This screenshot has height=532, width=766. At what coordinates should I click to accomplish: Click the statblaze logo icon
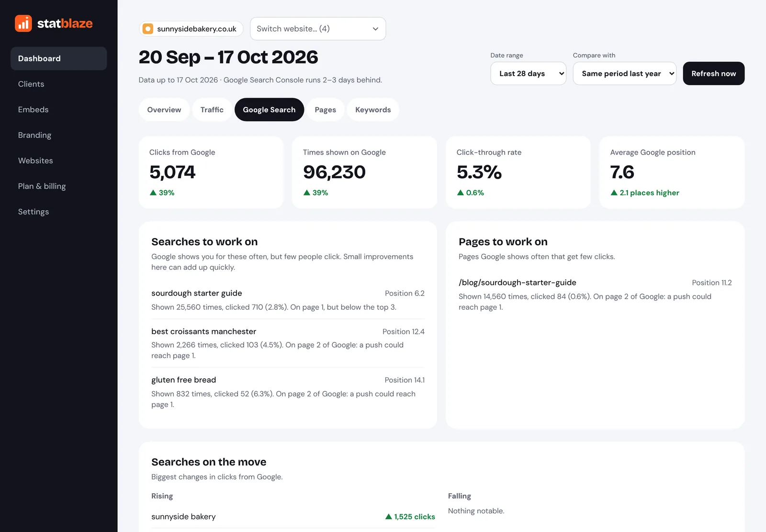(x=23, y=23)
